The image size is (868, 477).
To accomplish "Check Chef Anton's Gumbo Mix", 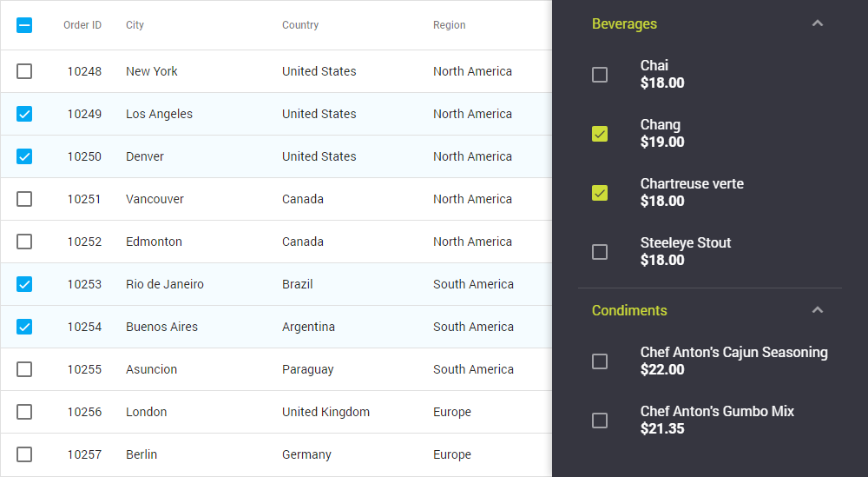I will [600, 421].
